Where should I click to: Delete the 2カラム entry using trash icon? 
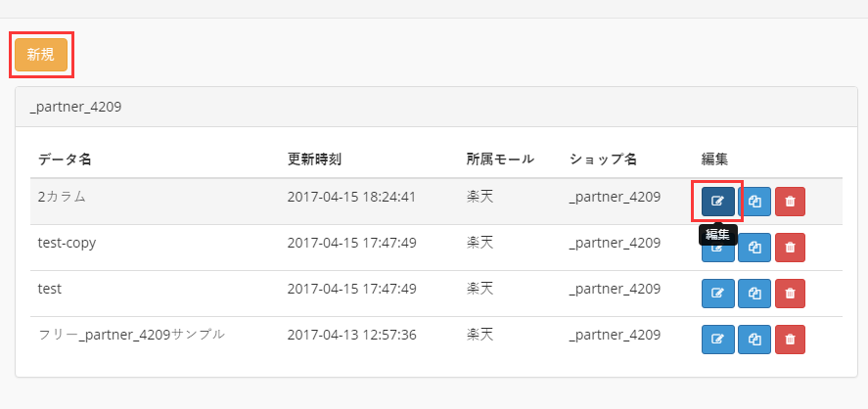[x=790, y=202]
